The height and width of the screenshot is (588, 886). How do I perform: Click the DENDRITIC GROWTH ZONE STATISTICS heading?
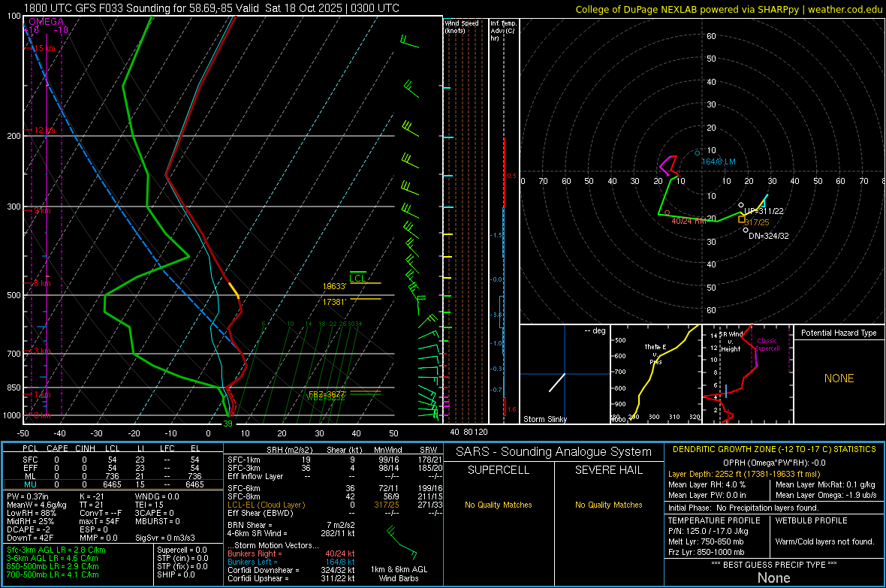tap(774, 450)
